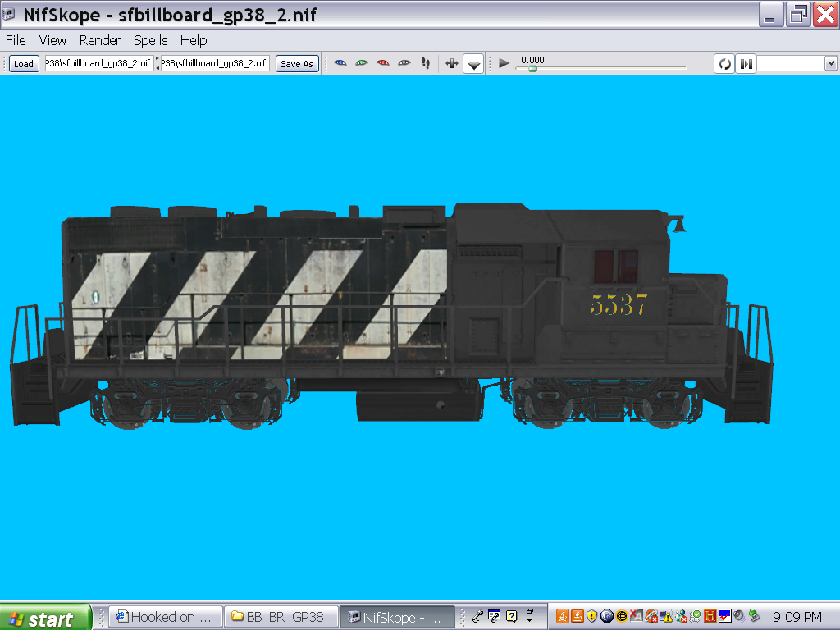The height and width of the screenshot is (630, 840).
Task: Click the Save As button
Action: tap(297, 64)
